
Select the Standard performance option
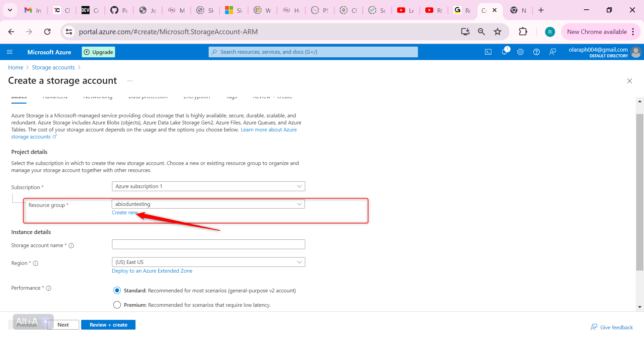pos(117,290)
